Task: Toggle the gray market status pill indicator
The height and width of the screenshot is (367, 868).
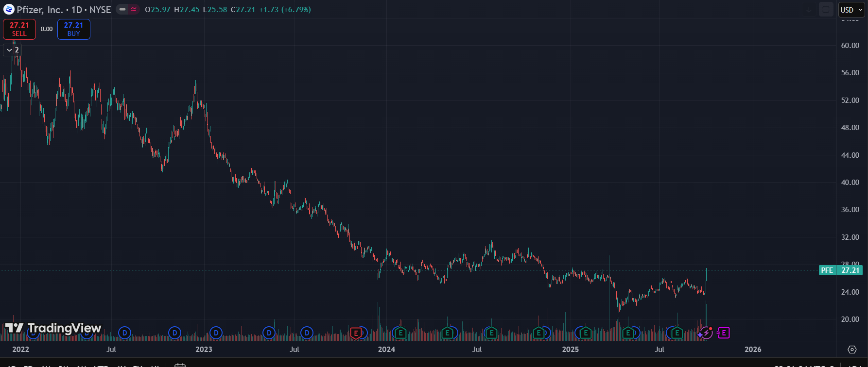Action: (x=122, y=10)
